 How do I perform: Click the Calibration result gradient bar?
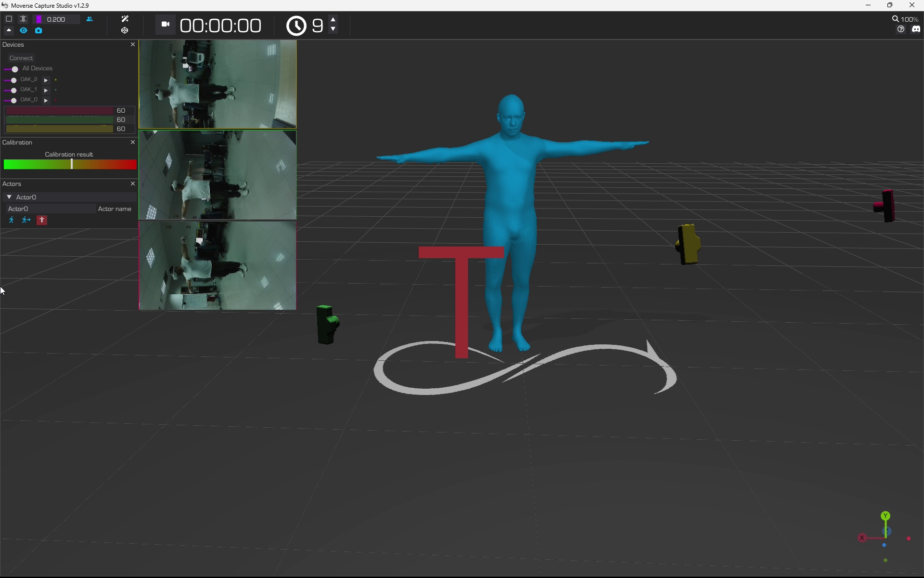click(70, 165)
